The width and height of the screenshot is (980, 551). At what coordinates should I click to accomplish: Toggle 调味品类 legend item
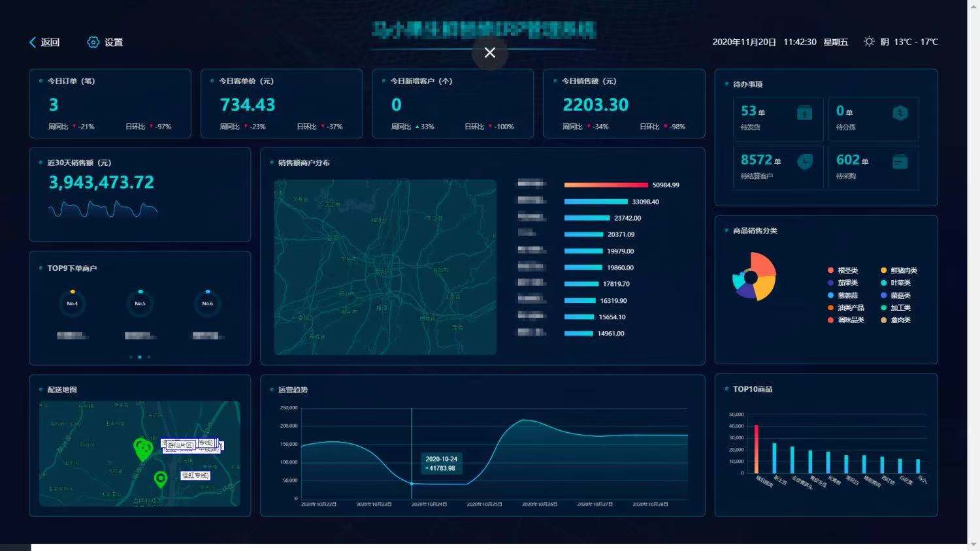(x=846, y=320)
